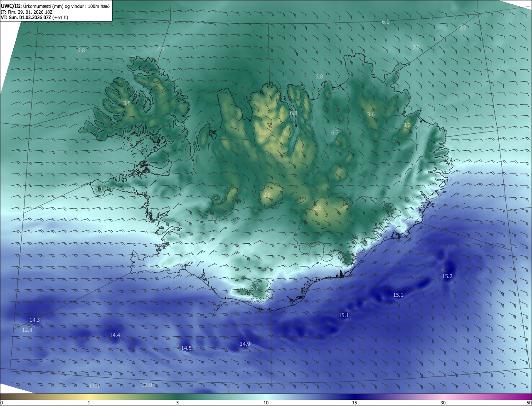Screen dimensions: 532x406
Task: Select the "6.7" value label
Action: tap(335, 132)
